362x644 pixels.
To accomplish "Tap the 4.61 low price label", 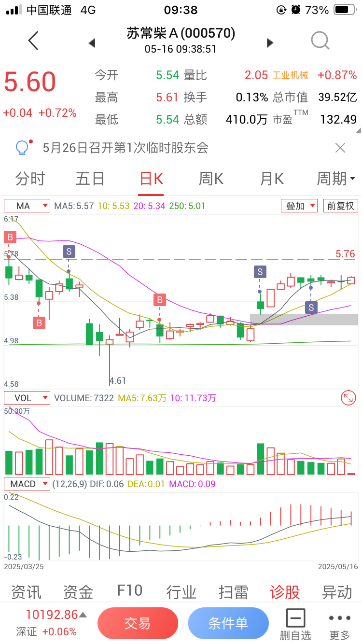I will (118, 381).
